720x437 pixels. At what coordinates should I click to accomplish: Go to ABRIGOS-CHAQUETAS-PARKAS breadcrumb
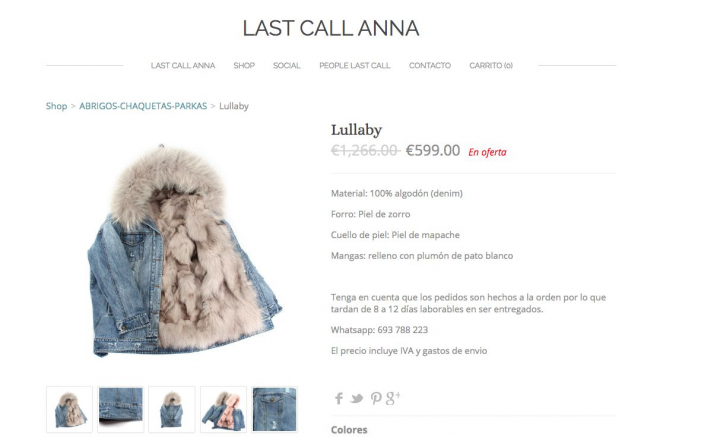(x=143, y=106)
